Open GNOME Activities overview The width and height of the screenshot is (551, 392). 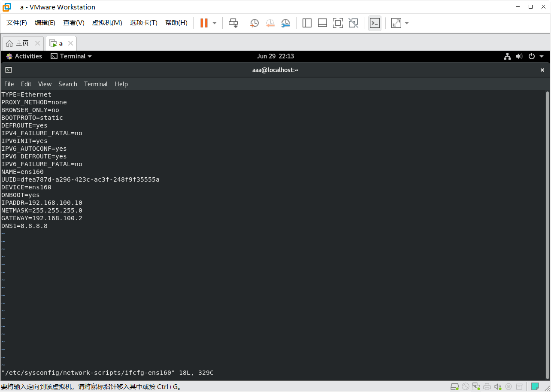[24, 56]
